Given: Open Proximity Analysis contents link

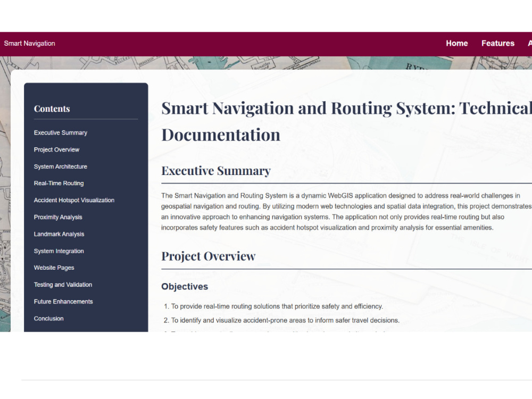Looking at the screenshot, I should [58, 217].
